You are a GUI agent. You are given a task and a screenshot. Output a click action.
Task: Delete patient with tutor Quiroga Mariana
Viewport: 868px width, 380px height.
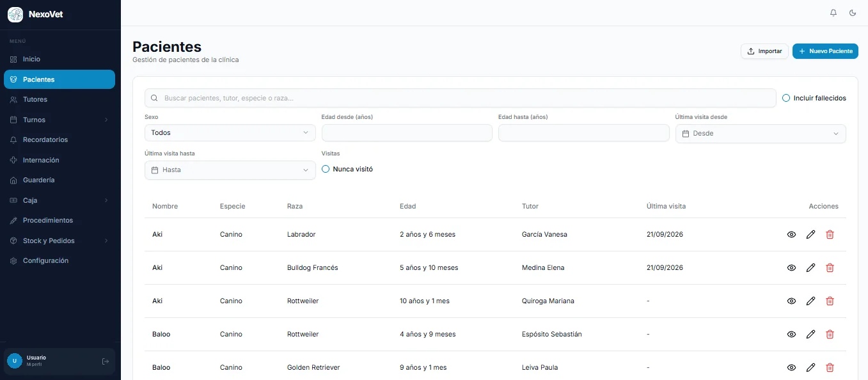830,301
